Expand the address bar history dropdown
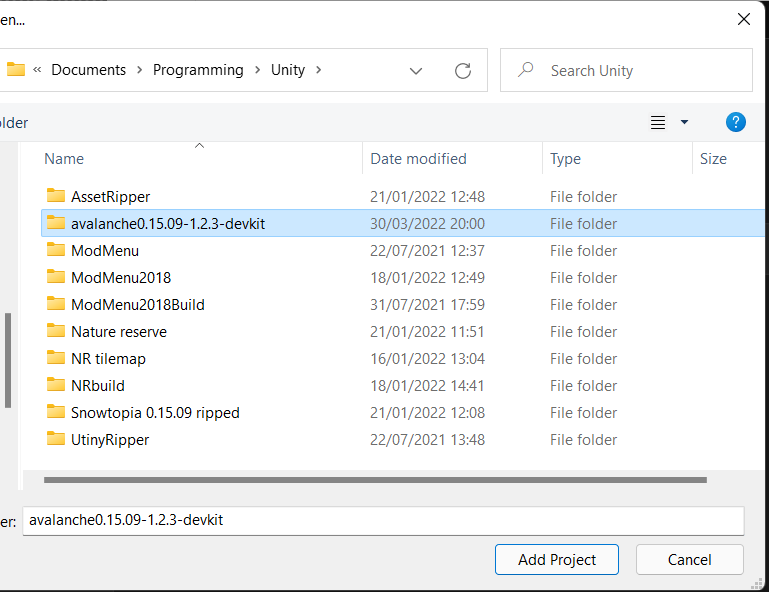 click(x=416, y=70)
